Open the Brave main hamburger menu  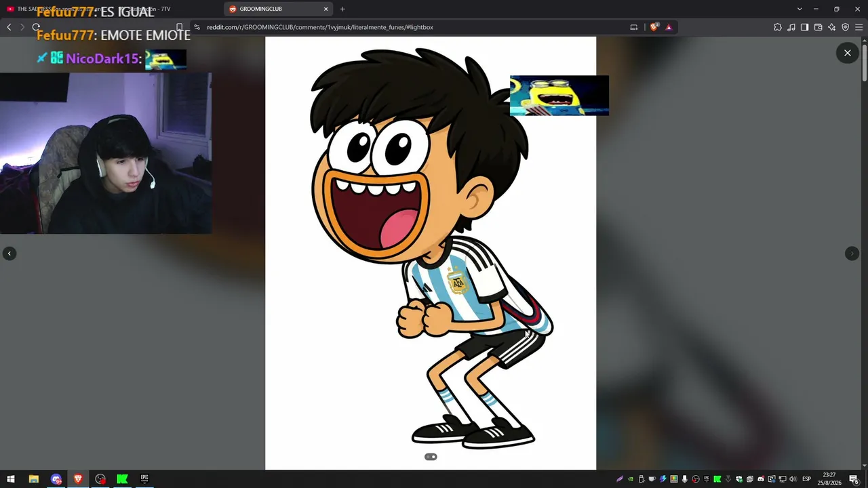(x=859, y=27)
